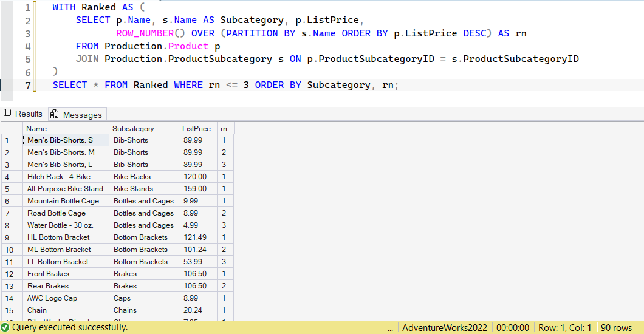
Task: Select row header 1 in results grid
Action: 12,140
